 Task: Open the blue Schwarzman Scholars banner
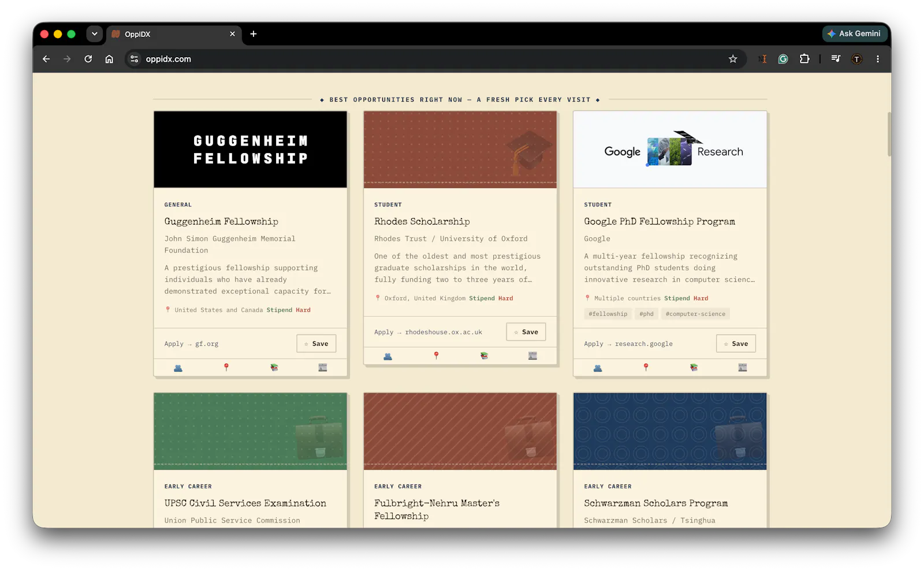[x=670, y=431]
